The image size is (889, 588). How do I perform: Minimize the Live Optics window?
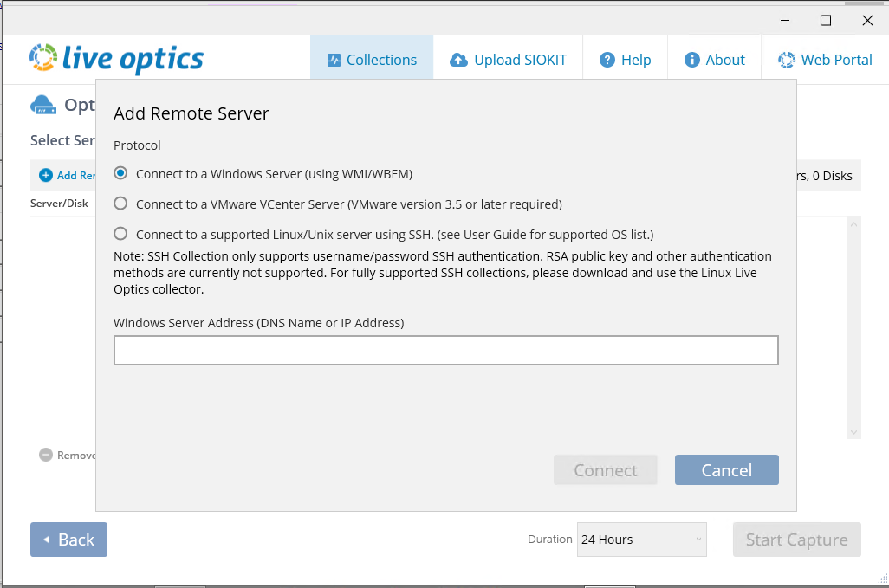(x=785, y=21)
